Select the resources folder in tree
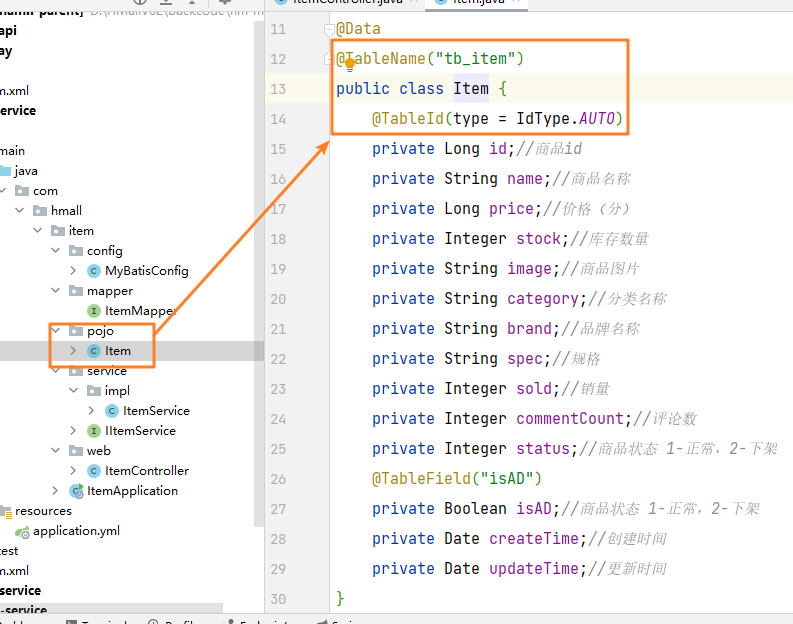 point(43,511)
